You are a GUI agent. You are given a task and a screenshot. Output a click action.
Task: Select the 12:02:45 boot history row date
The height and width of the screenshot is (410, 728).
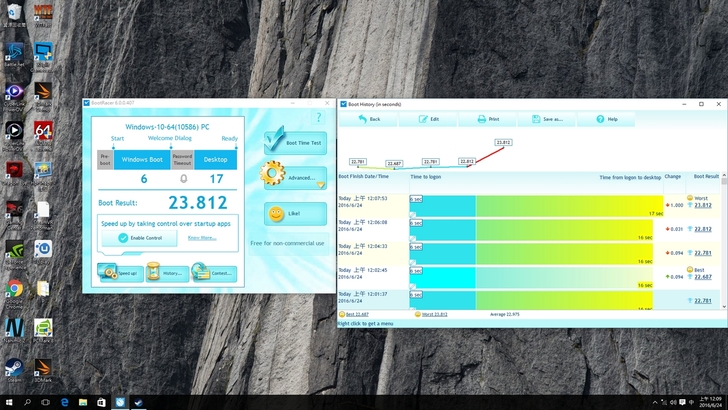click(x=363, y=273)
